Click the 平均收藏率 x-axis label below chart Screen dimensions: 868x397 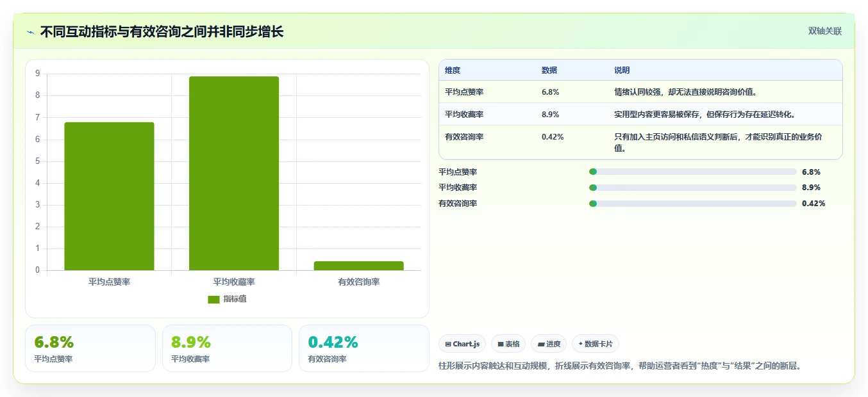point(234,282)
